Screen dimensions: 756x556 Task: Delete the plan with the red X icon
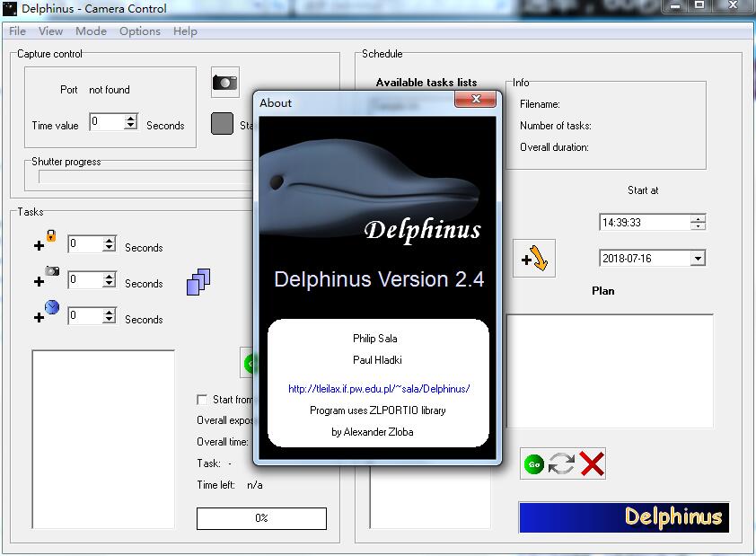point(592,463)
